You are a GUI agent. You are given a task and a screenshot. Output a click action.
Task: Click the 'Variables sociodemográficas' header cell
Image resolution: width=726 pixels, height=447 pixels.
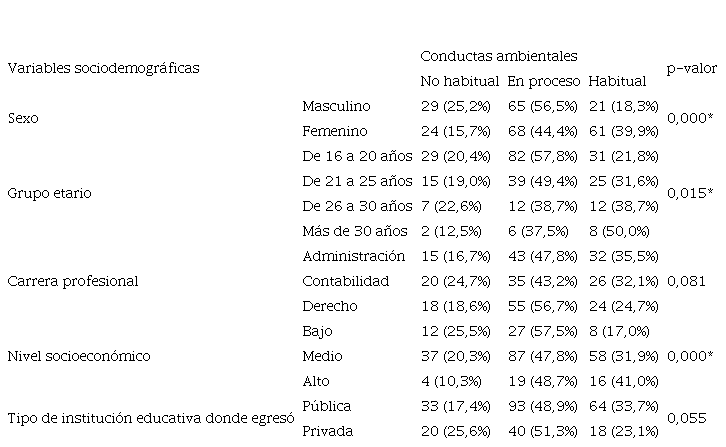point(103,68)
